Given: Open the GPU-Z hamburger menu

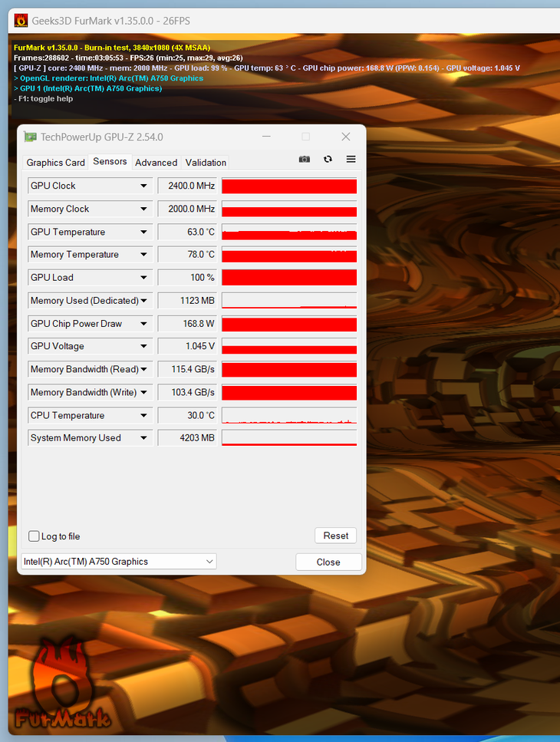Looking at the screenshot, I should point(351,159).
